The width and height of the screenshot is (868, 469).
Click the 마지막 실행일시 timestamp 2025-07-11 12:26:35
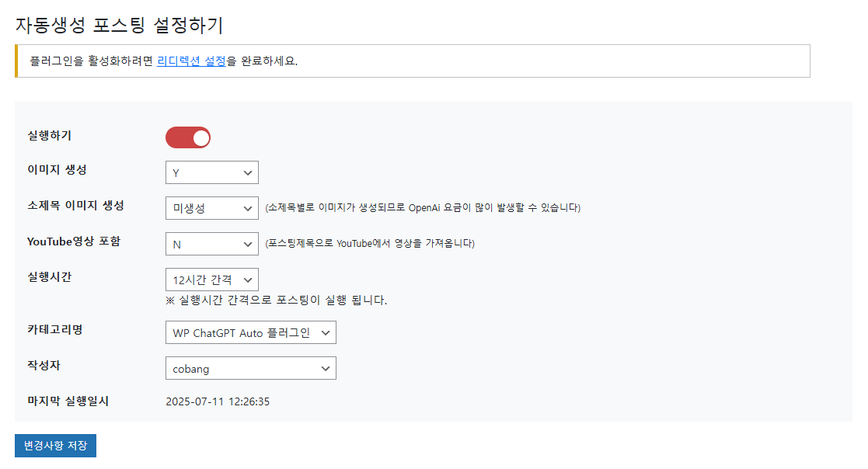tap(218, 401)
